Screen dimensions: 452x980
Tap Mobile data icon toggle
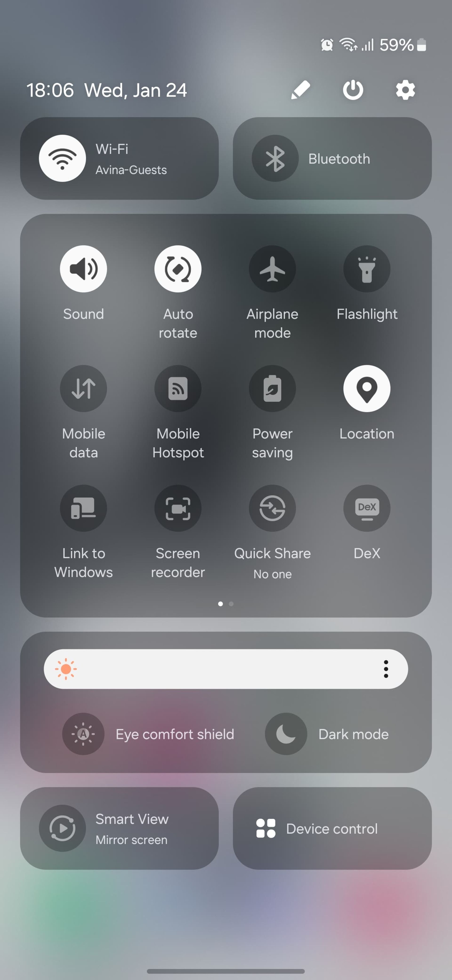[84, 389]
